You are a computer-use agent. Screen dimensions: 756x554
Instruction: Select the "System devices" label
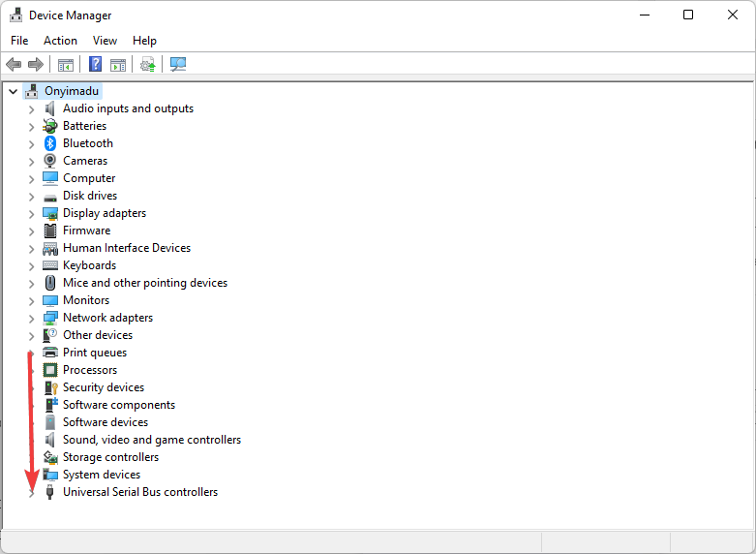[102, 475]
